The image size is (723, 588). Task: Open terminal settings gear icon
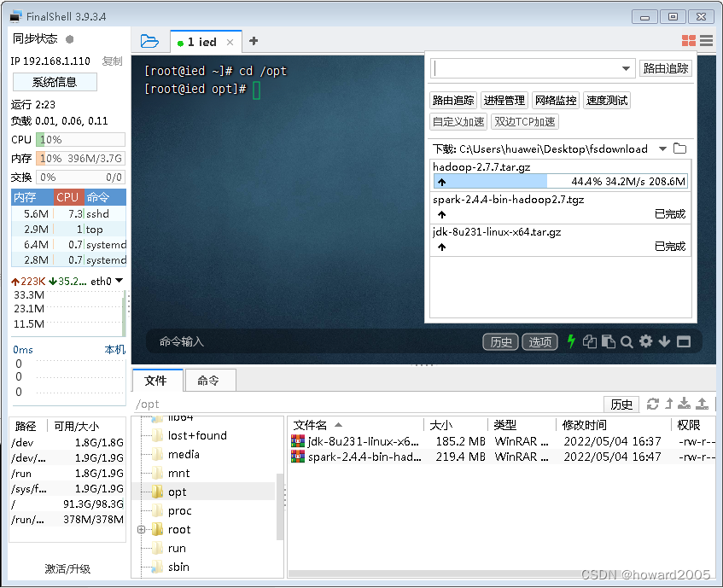point(645,341)
